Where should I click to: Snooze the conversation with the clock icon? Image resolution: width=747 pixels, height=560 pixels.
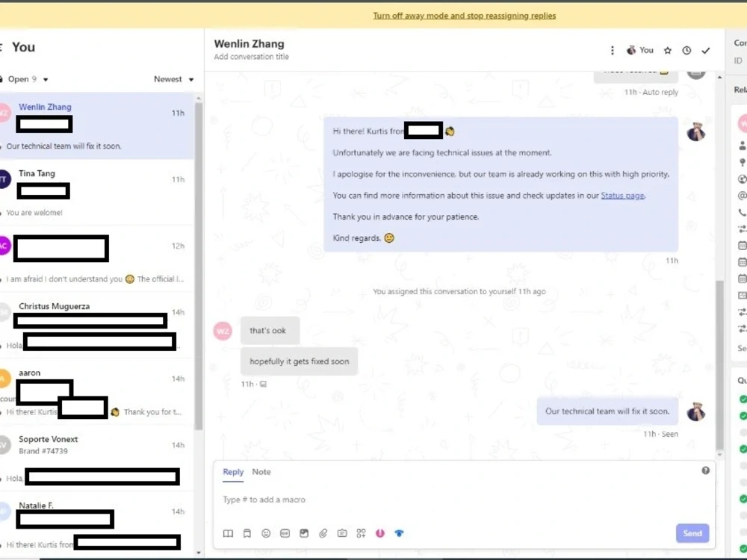pyautogui.click(x=686, y=51)
